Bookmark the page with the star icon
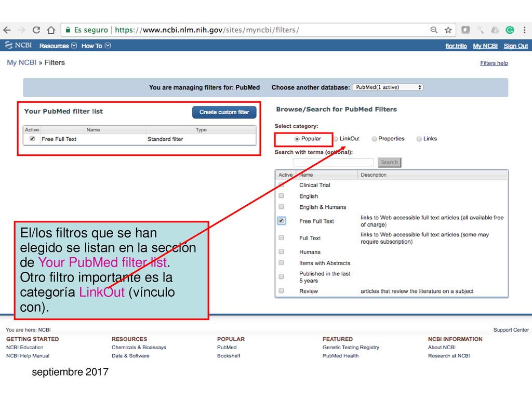 pos(448,30)
